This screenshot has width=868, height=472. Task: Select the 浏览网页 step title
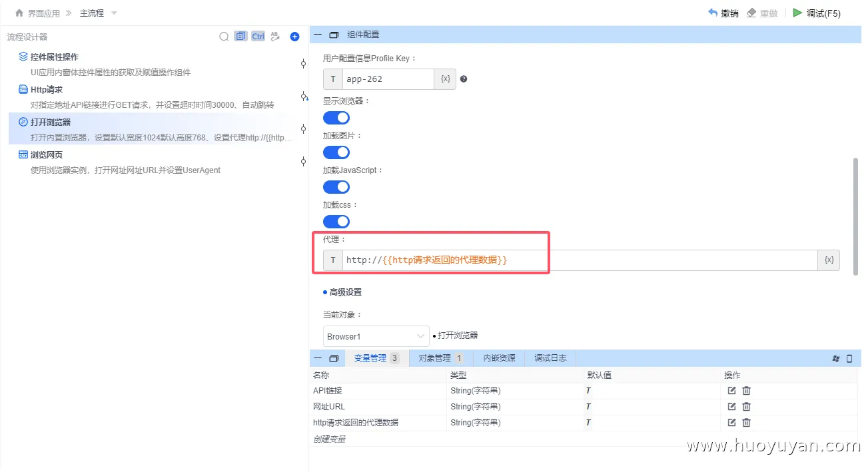[x=47, y=154]
